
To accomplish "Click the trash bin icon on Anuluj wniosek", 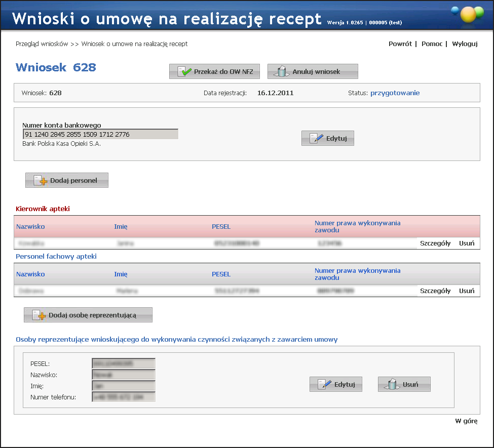I will 282,72.
